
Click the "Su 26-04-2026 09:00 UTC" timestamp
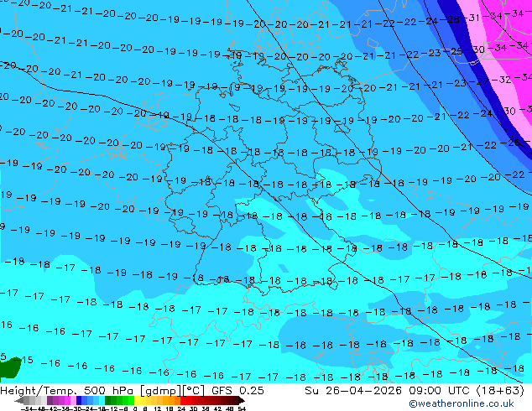tap(389, 390)
